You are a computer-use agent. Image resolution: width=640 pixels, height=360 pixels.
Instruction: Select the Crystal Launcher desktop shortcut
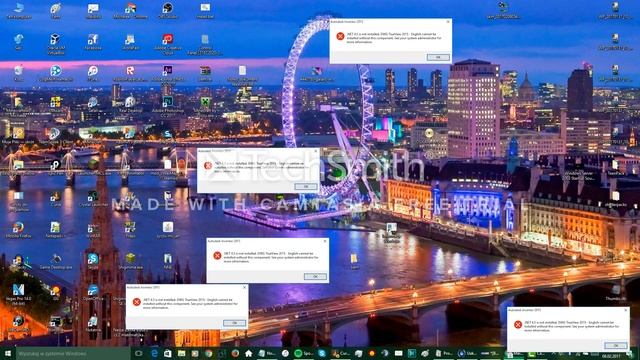pos(93,198)
